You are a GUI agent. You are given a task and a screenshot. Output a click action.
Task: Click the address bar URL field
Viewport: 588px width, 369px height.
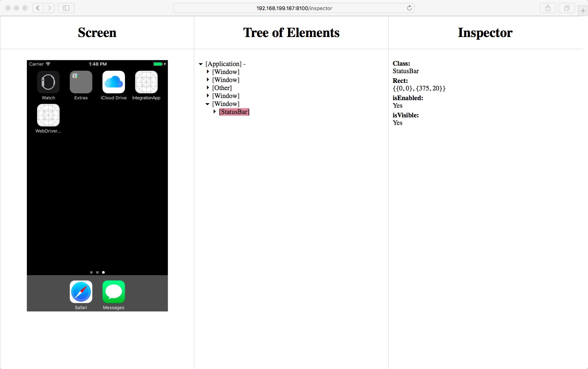294,8
